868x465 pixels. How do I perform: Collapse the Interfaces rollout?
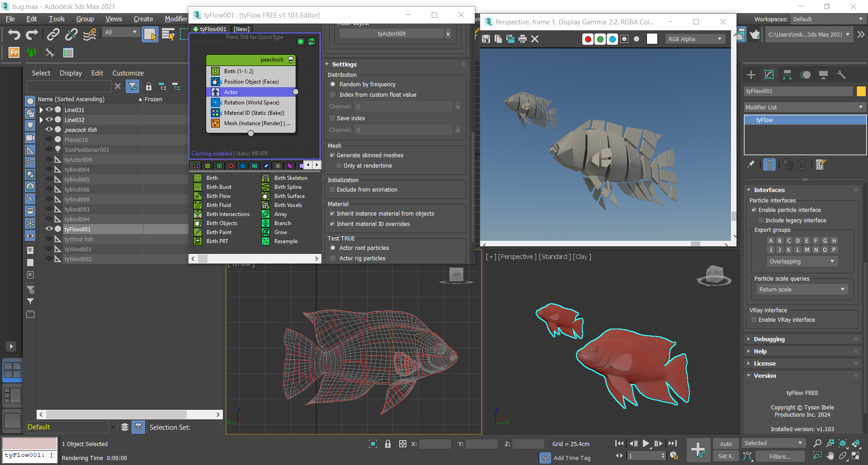(x=769, y=190)
